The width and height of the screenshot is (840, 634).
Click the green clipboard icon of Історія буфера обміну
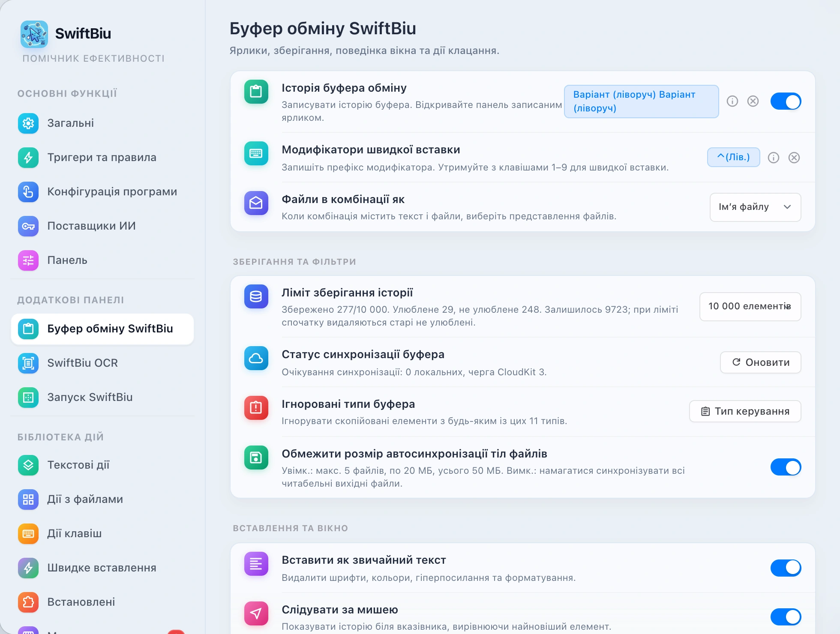256,92
